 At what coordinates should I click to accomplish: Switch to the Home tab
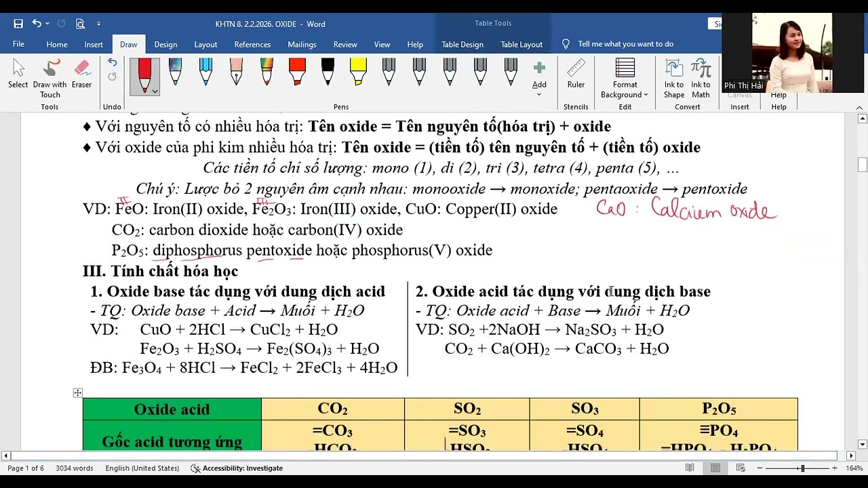pos(57,44)
